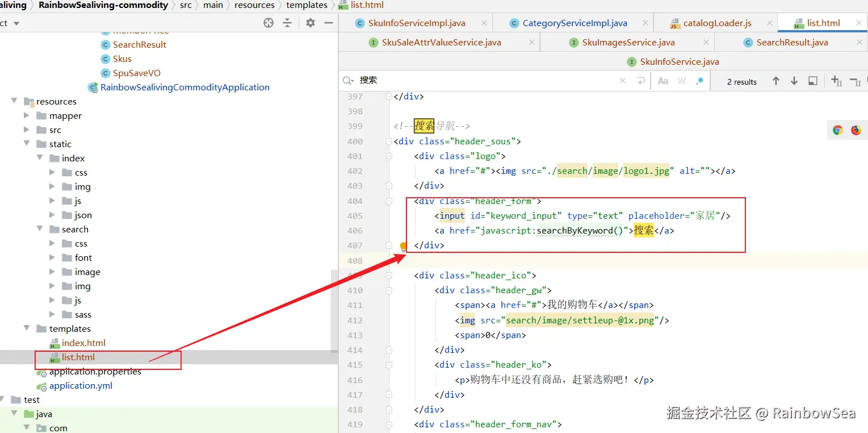The image size is (868, 433).
Task: Toggle Words (W) search option
Action: coord(681,81)
